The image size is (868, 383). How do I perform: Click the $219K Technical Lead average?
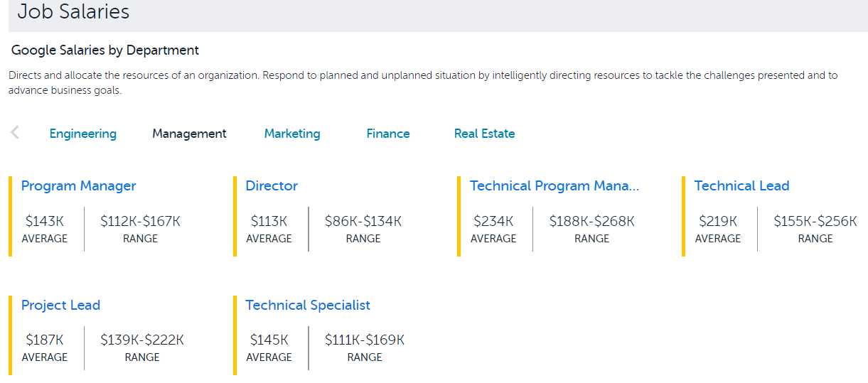pos(718,222)
